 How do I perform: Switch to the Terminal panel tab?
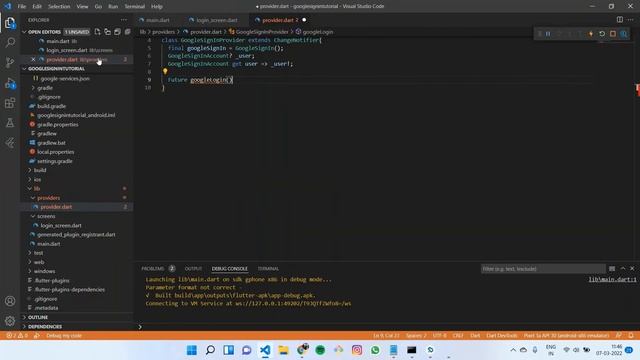point(268,269)
